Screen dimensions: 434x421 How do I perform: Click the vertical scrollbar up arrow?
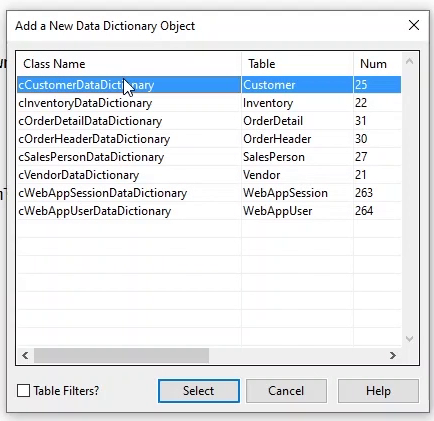(410, 61)
